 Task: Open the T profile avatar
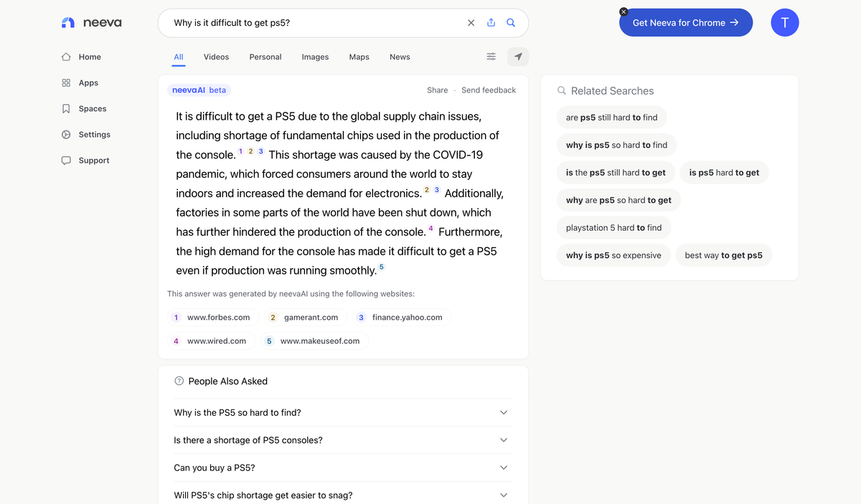tap(785, 23)
